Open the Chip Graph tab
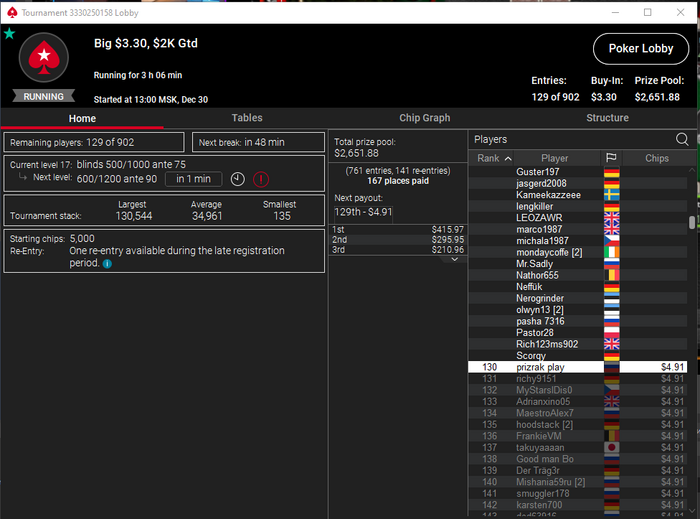Screen dimensions: 700x519 click(425, 118)
